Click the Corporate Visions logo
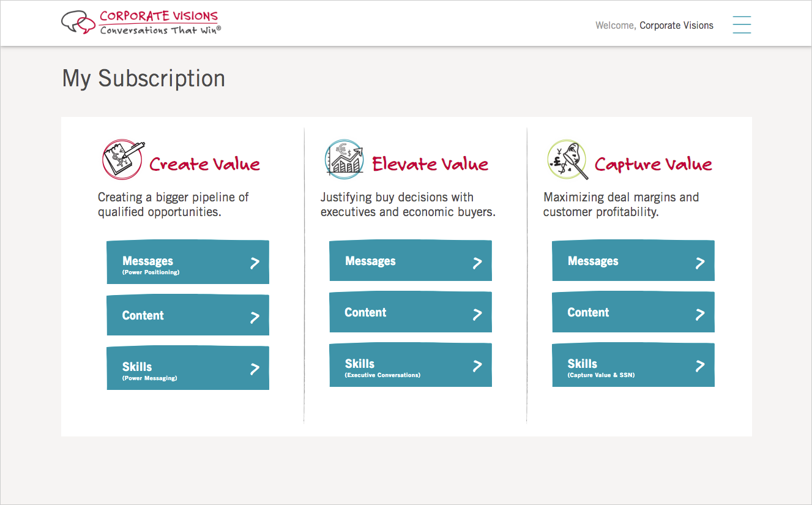Image resolution: width=812 pixels, height=505 pixels. pyautogui.click(x=141, y=23)
